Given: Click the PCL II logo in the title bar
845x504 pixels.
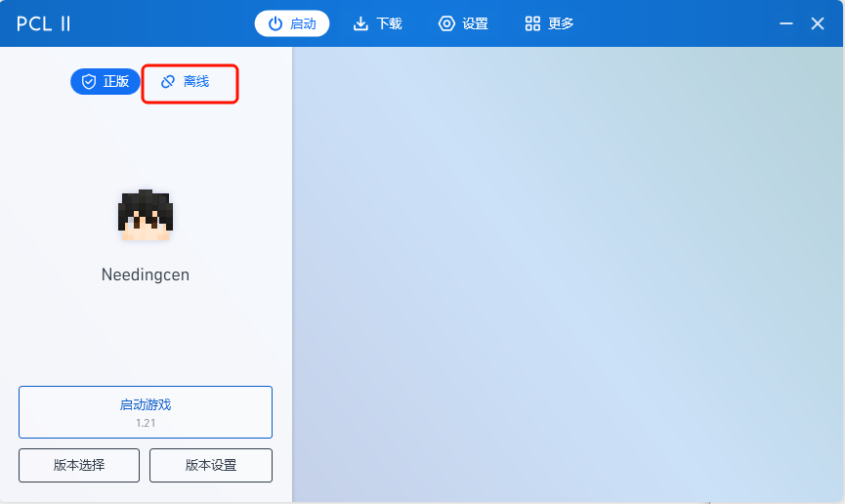Looking at the screenshot, I should pyautogui.click(x=44, y=23).
